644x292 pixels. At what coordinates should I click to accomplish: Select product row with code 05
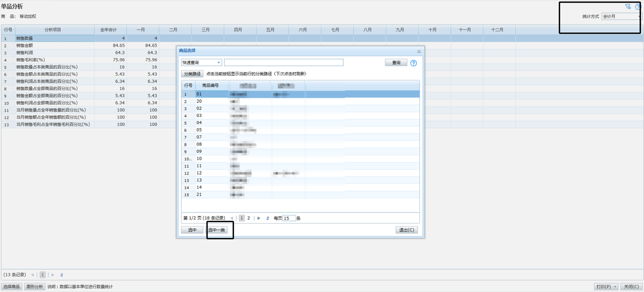tap(199, 130)
